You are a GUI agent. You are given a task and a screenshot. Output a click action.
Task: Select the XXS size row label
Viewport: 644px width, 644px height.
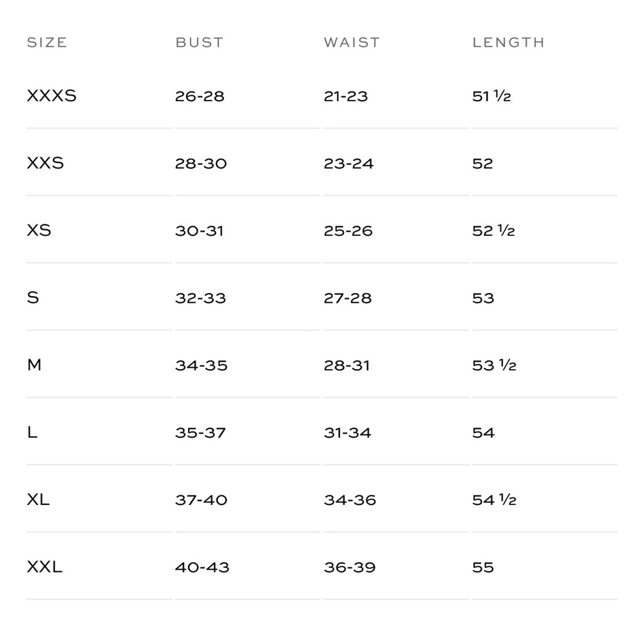click(45, 163)
